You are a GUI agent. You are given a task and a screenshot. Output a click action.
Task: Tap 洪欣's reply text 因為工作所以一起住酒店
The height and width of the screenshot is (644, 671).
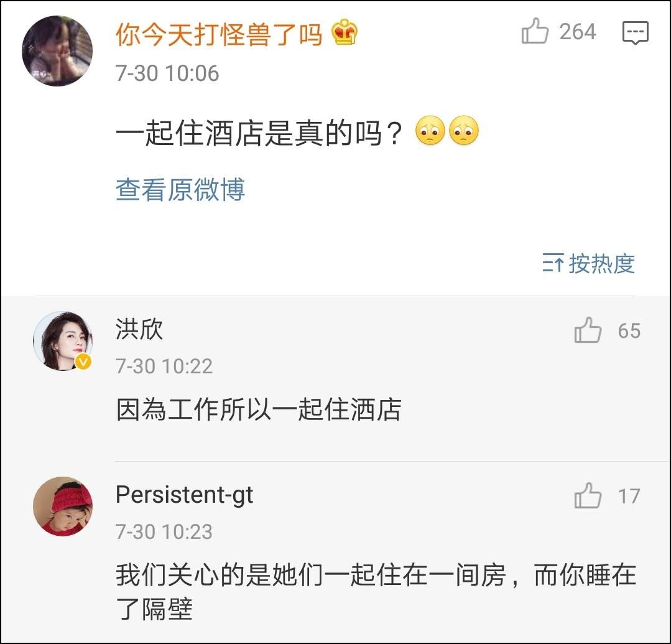[258, 410]
